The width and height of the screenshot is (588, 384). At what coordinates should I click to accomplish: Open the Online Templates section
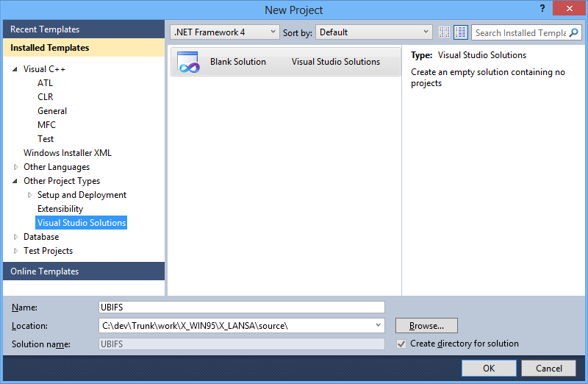[84, 271]
